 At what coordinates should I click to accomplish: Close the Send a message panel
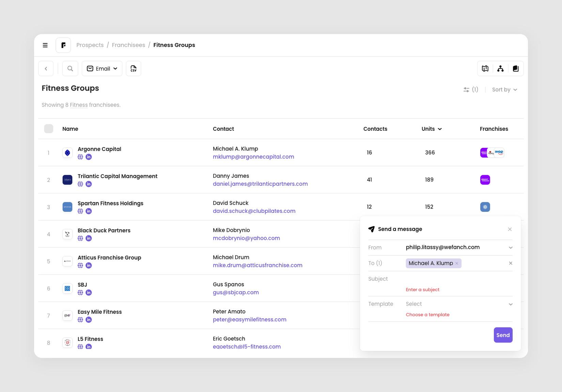[x=510, y=229]
